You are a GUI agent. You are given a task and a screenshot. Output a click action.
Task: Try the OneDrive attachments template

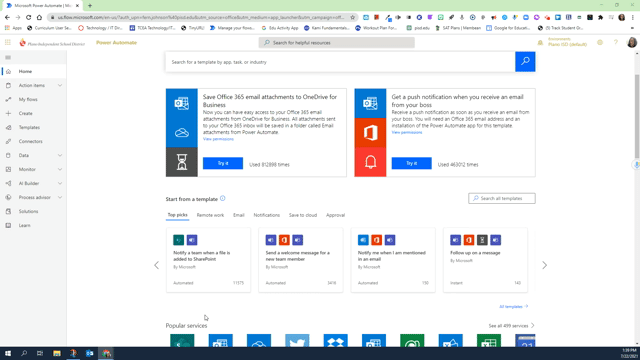pos(223,163)
